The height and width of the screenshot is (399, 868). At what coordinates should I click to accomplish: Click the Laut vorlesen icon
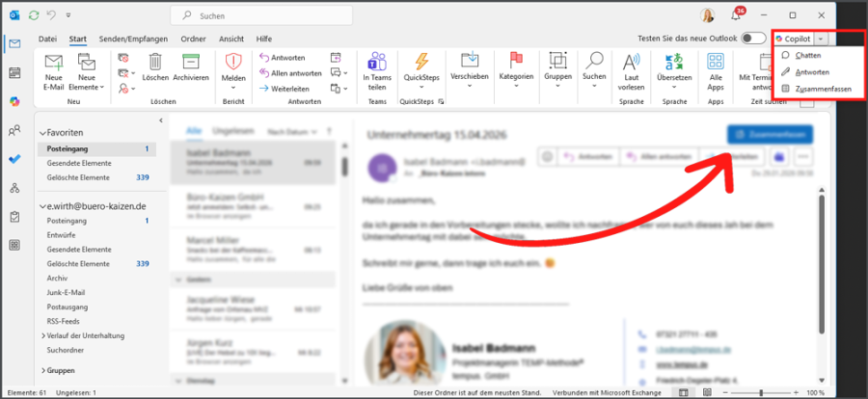coord(632,62)
